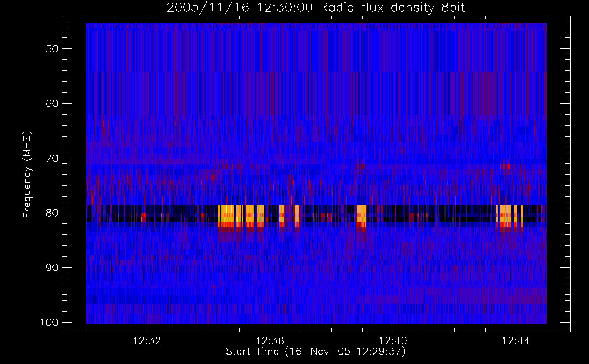Click the 70 frequency tick label
The width and height of the screenshot is (589, 364).
click(x=52, y=158)
